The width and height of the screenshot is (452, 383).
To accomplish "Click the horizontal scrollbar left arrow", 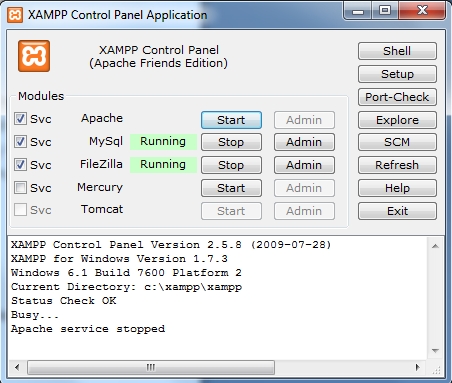I will pos(17,367).
